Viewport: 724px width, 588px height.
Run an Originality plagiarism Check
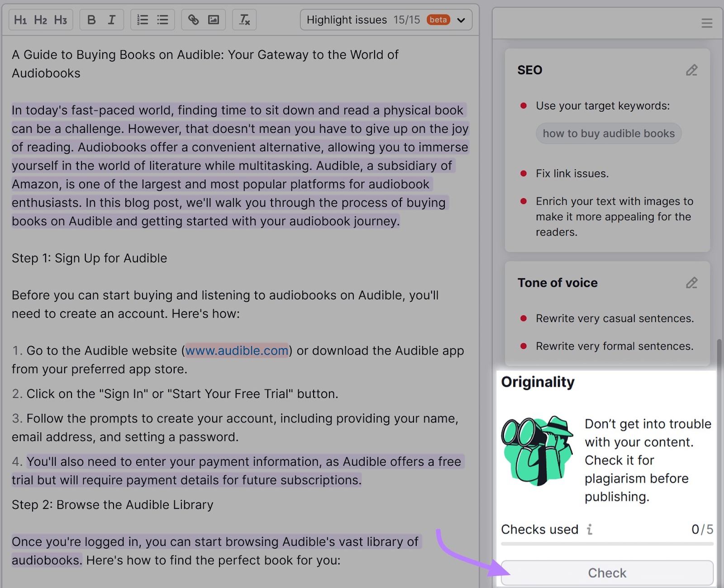[606, 572]
